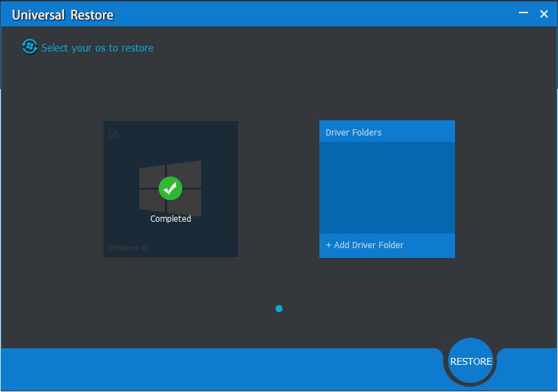
Task: Minimize the Universal Restore window
Action: pos(523,13)
